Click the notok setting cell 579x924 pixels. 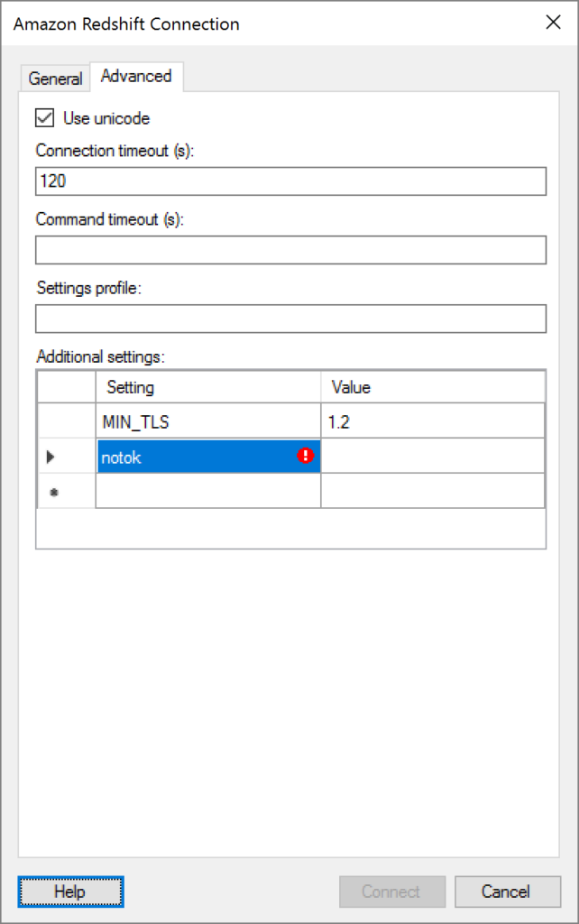(208, 456)
